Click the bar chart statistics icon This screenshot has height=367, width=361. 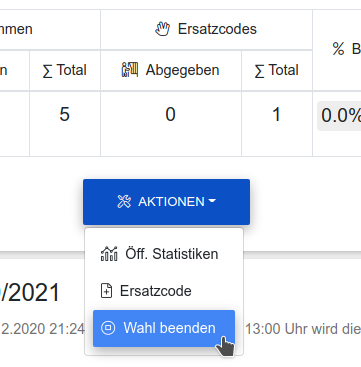coord(109,254)
